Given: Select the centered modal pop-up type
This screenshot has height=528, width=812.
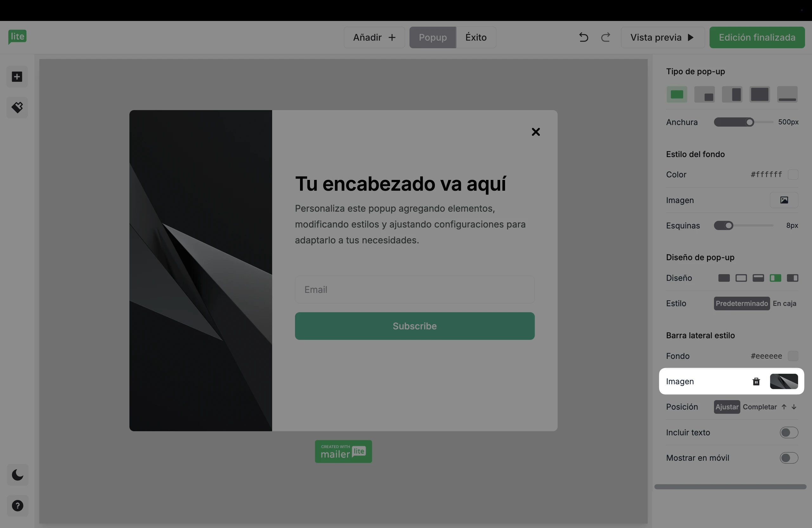Looking at the screenshot, I should pos(677,95).
